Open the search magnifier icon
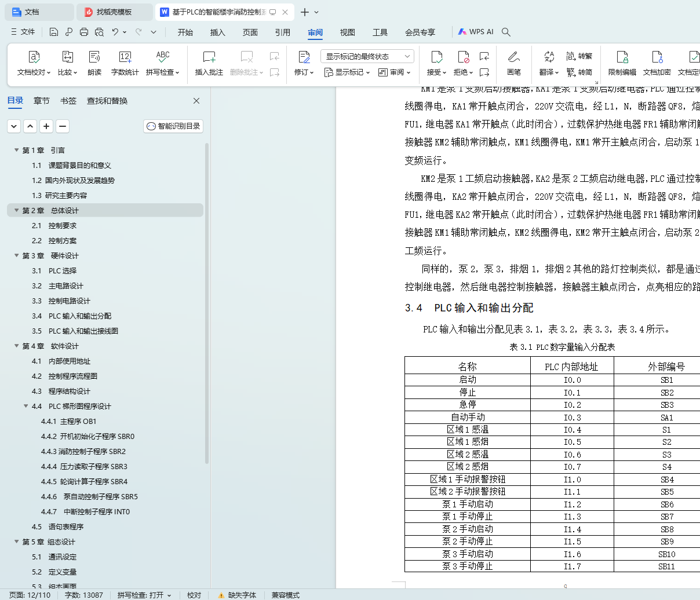Screen dimensions: 700x600 click(x=506, y=32)
